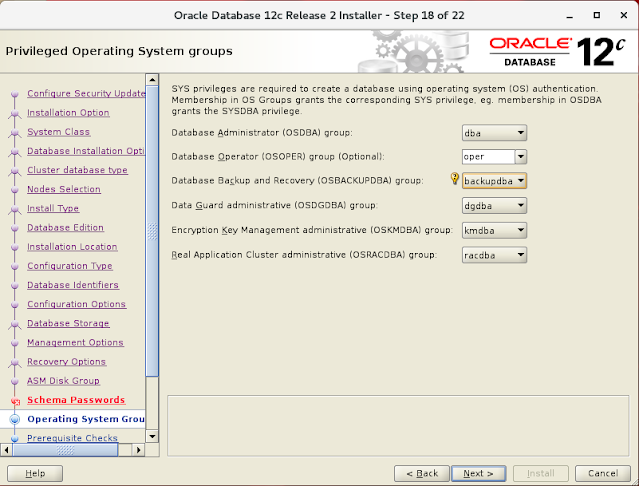Viewport: 639px width, 486px height.
Task: Go to Installation Option step
Action: [x=68, y=112]
